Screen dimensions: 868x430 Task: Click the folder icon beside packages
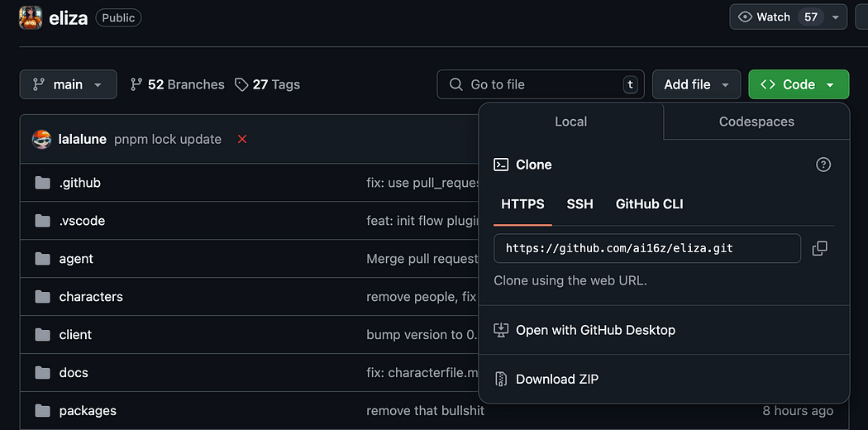(42, 411)
